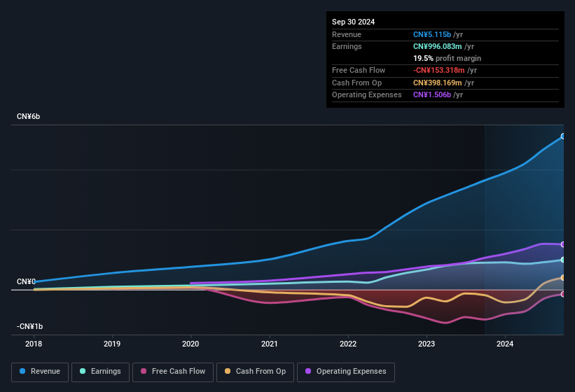Click the 2018 x-axis label
The image size is (575, 392).
pos(34,344)
